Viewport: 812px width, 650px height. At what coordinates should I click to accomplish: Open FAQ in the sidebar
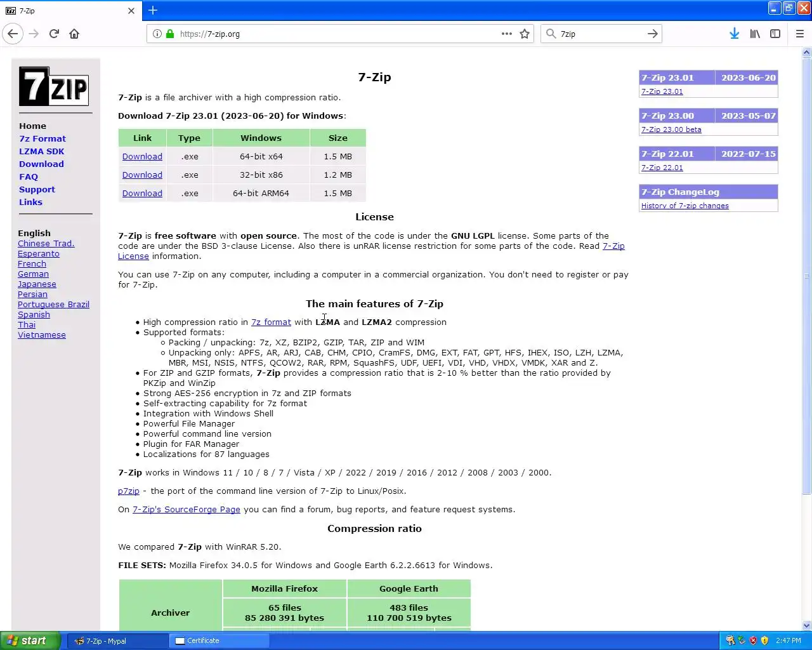click(29, 176)
